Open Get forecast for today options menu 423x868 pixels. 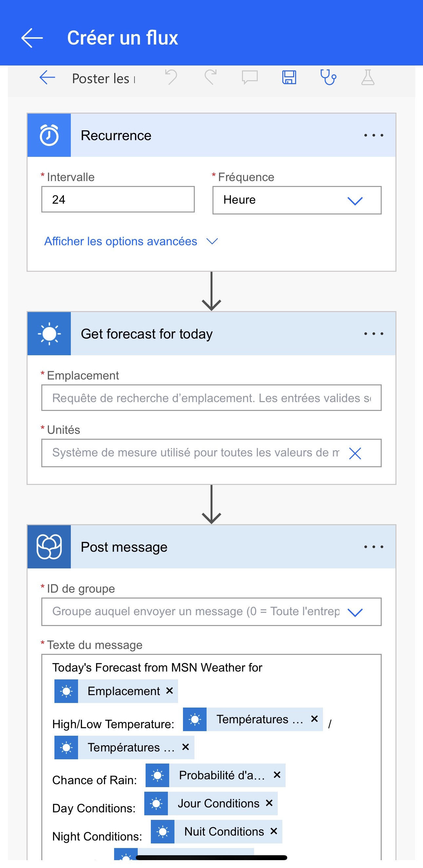click(x=374, y=334)
